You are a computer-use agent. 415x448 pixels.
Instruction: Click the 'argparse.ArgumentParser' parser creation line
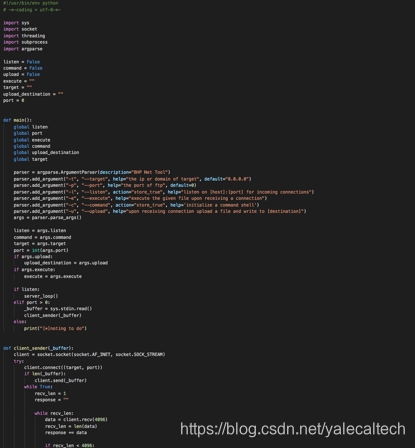(92, 172)
